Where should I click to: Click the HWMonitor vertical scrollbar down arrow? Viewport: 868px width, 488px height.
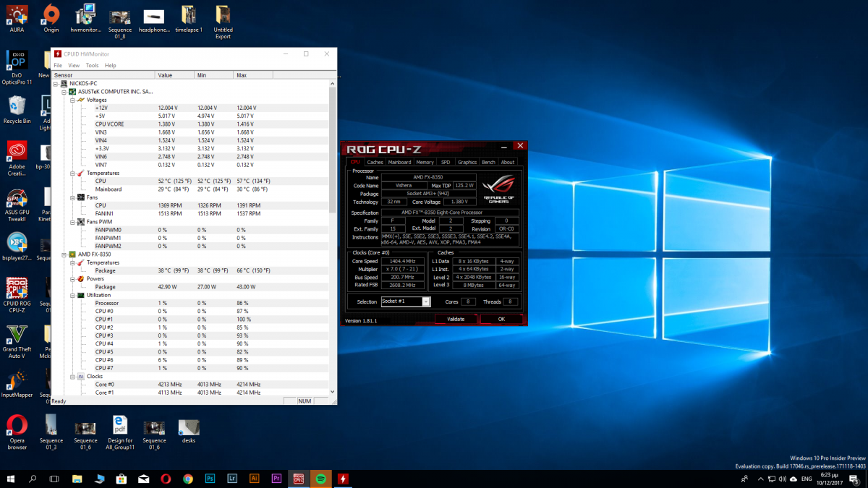(333, 392)
